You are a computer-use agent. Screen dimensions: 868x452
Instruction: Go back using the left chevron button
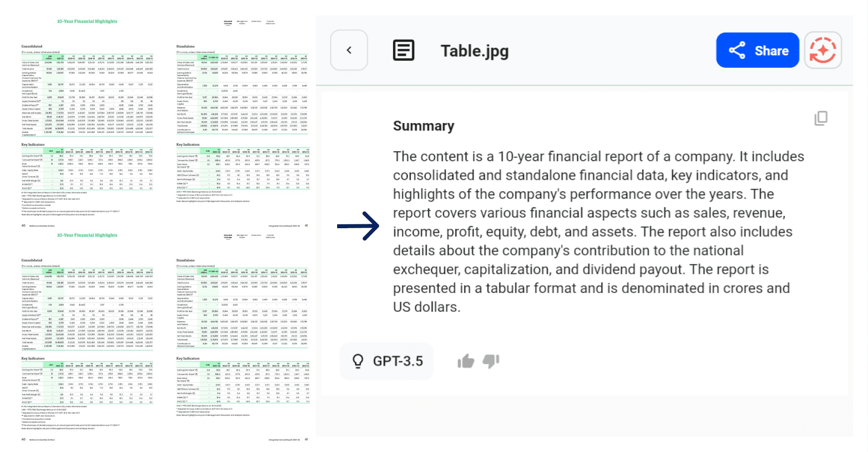349,50
